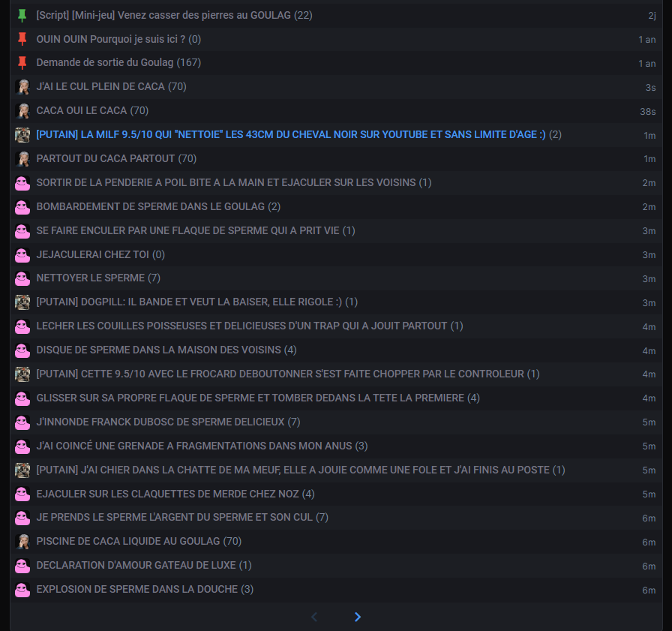This screenshot has width=672, height=631.
Task: Open the author avatar on the PISCINE AU GOULAG row
Action: coord(22,542)
